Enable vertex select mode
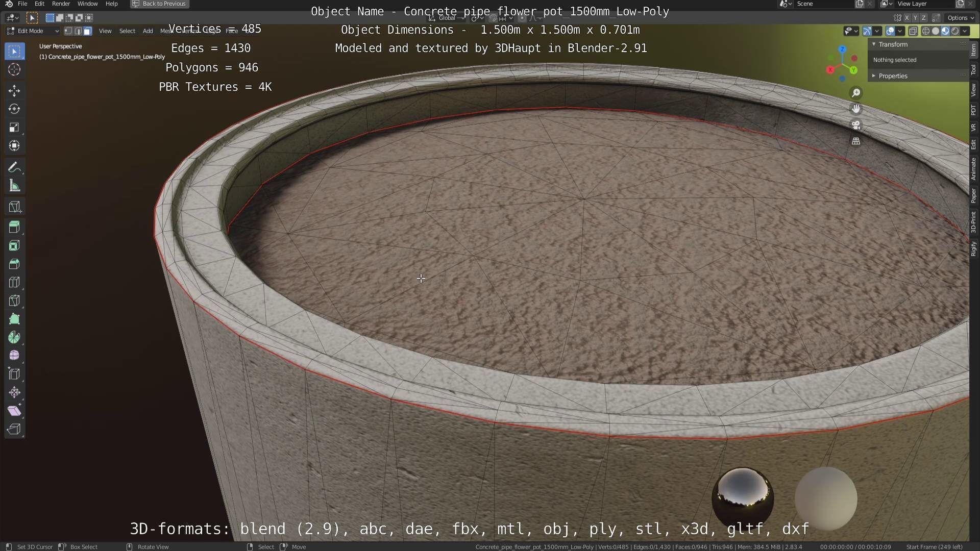The image size is (980, 551). tap(68, 31)
